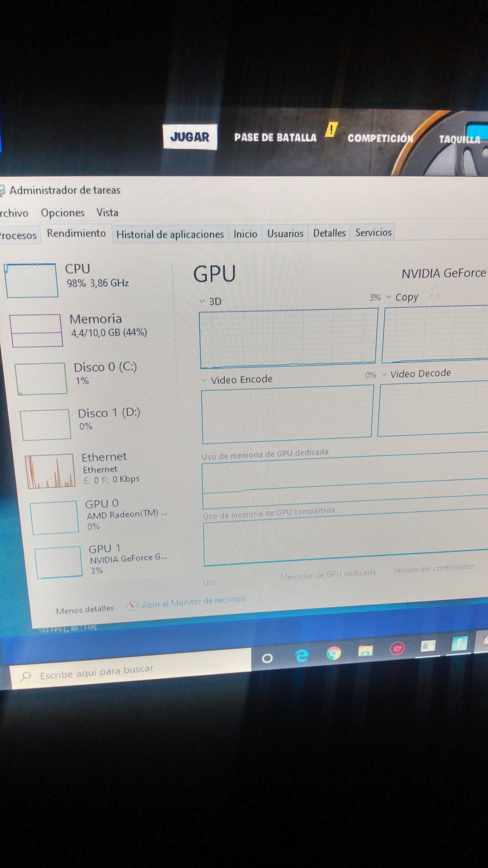
Task: Switch to Historial de aplicaciones tab
Action: click(x=170, y=234)
